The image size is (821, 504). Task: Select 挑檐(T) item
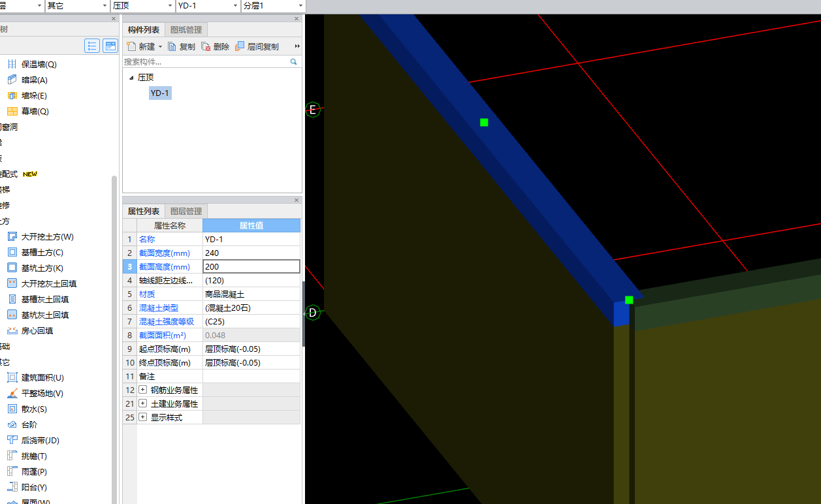click(x=34, y=456)
